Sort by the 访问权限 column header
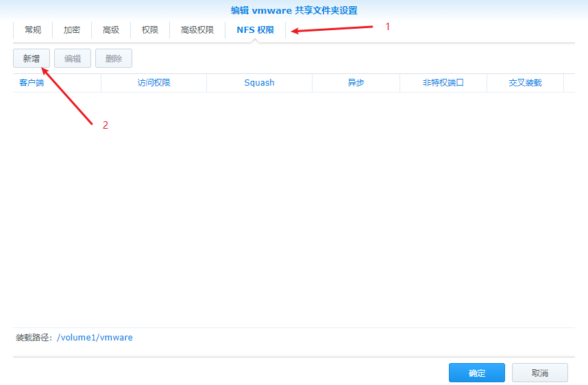 [154, 83]
